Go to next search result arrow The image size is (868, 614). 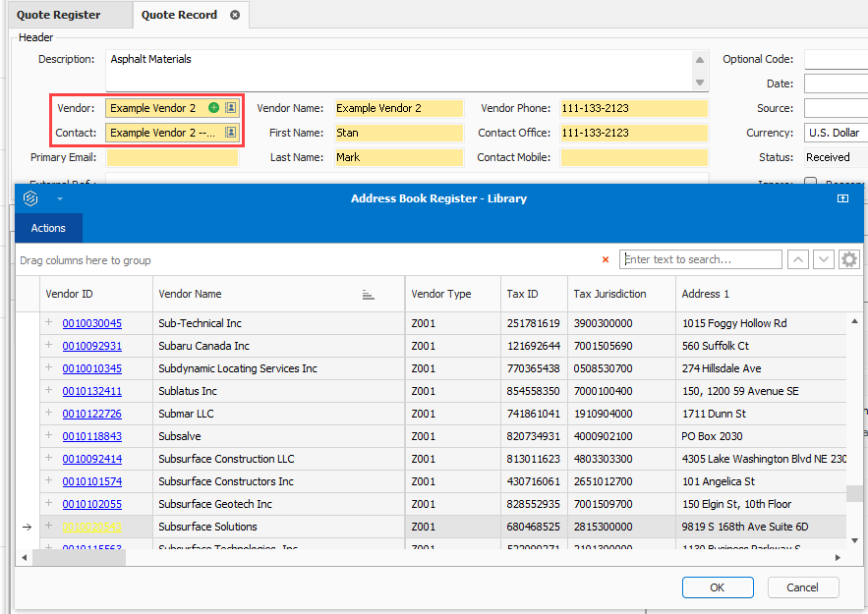pyautogui.click(x=824, y=259)
